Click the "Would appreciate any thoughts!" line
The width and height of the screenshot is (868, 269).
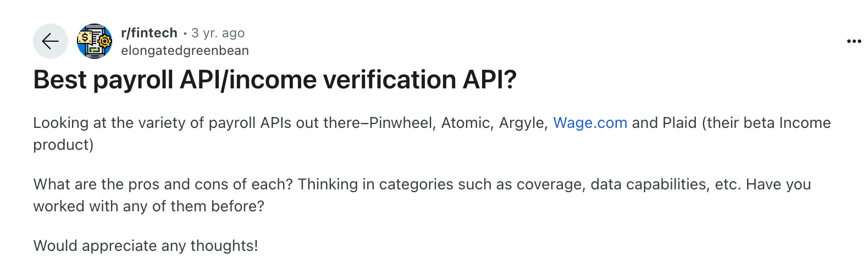pos(146,245)
